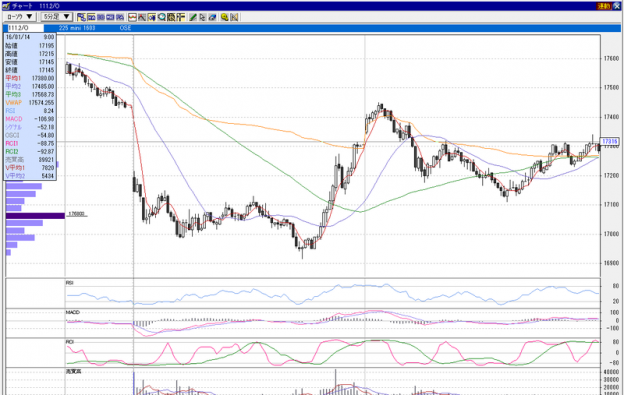Select the arrow pointer tool
Image resolution: width=624 pixels, height=395 pixels.
pyautogui.click(x=203, y=17)
